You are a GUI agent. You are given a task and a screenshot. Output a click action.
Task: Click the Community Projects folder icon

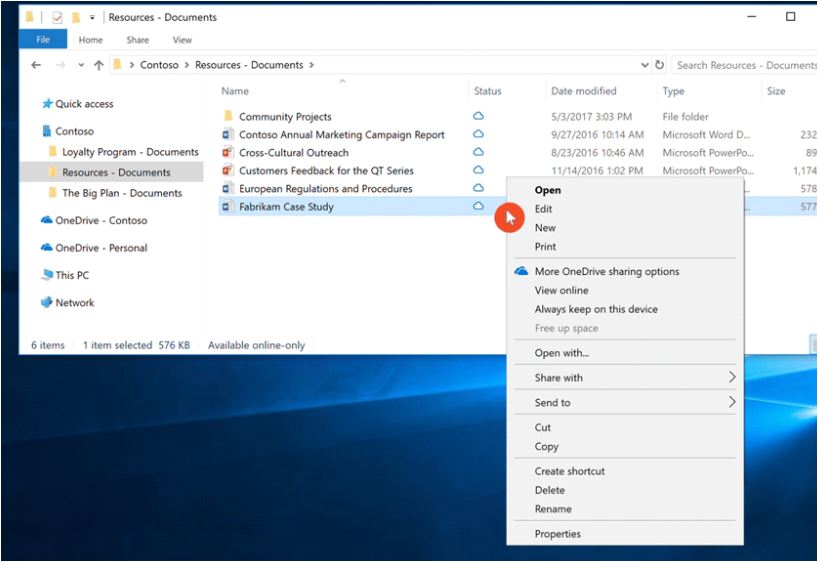(x=228, y=115)
